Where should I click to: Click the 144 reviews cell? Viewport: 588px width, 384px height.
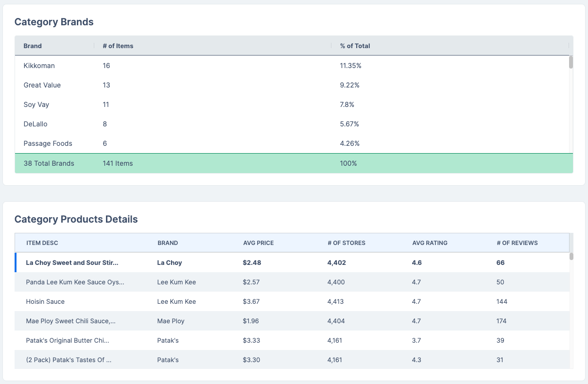pyautogui.click(x=502, y=301)
